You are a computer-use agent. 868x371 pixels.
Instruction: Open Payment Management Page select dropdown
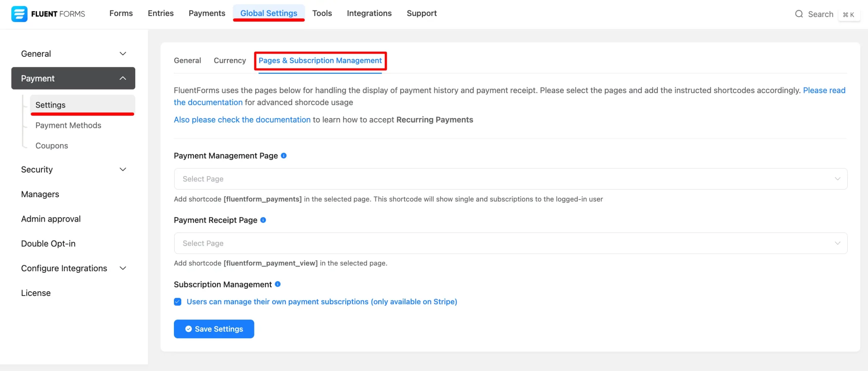(510, 179)
